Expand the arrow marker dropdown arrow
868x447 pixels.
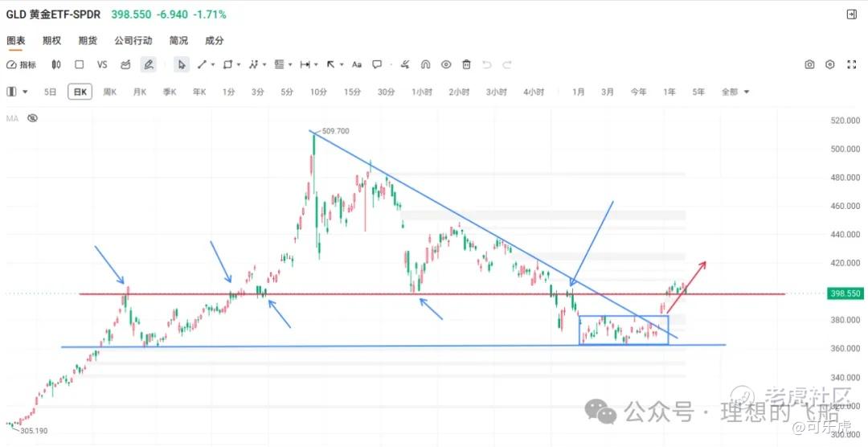[x=342, y=65]
